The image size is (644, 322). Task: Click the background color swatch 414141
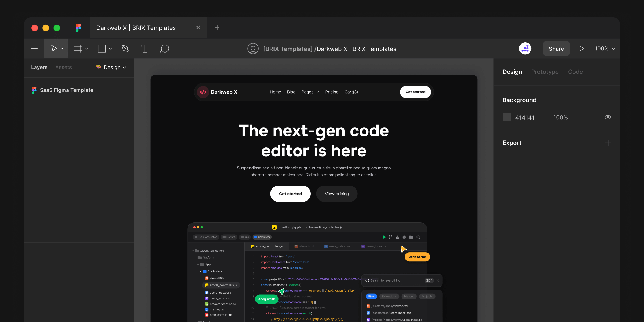click(x=507, y=117)
